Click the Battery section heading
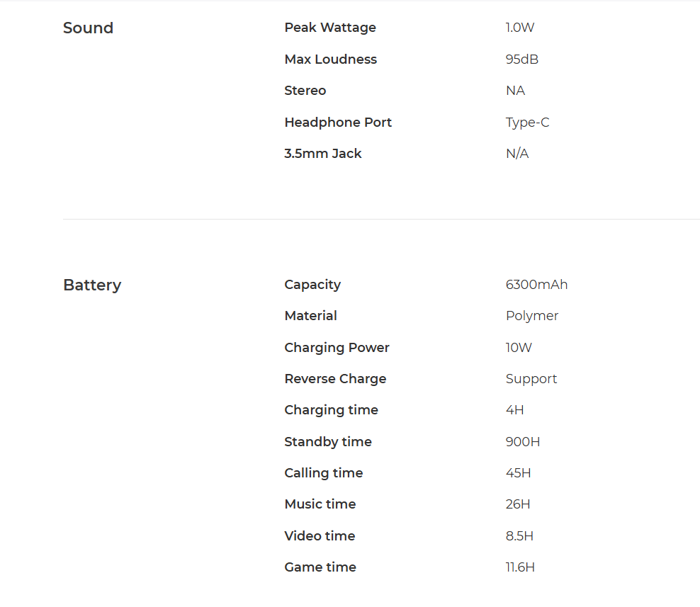 [x=92, y=285]
